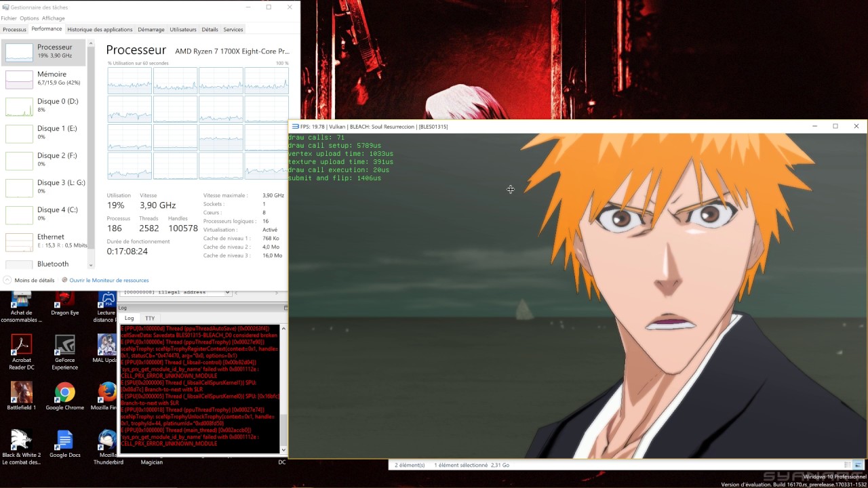This screenshot has height=488, width=868.
Task: Open the Acrobat Reader DC desktop icon
Action: 21,352
